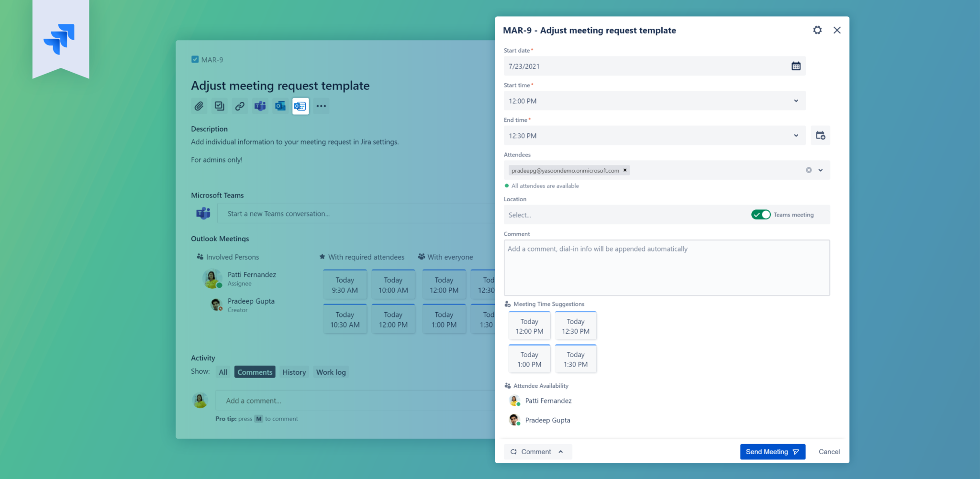
Task: Click the Outlook email icon
Action: pyautogui.click(x=280, y=106)
